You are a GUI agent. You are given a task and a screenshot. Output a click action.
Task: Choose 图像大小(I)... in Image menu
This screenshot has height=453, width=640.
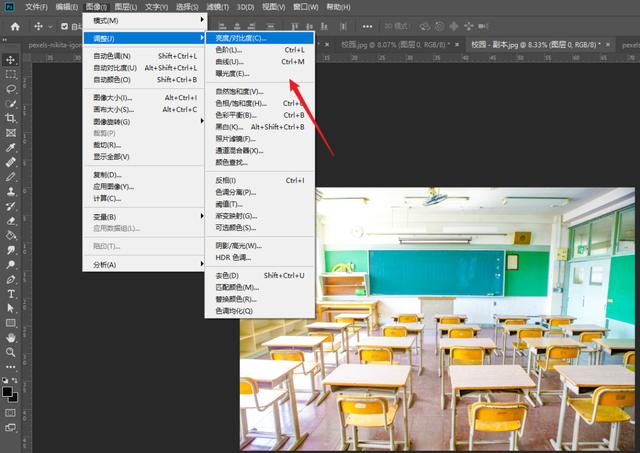(144, 98)
